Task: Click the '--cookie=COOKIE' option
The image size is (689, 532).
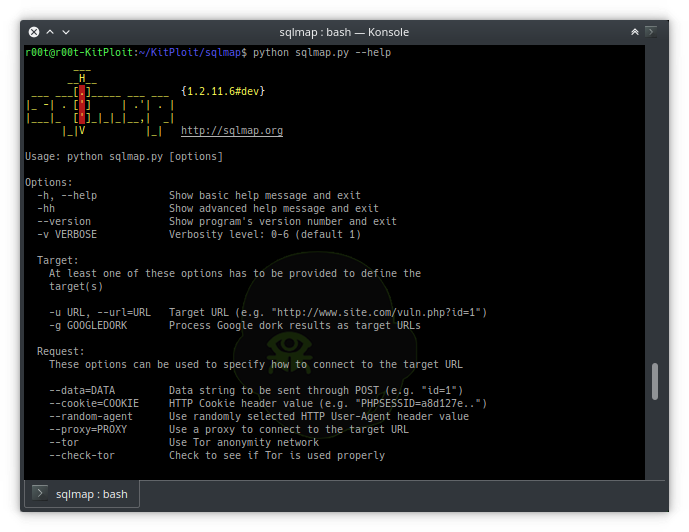Action: 94,403
